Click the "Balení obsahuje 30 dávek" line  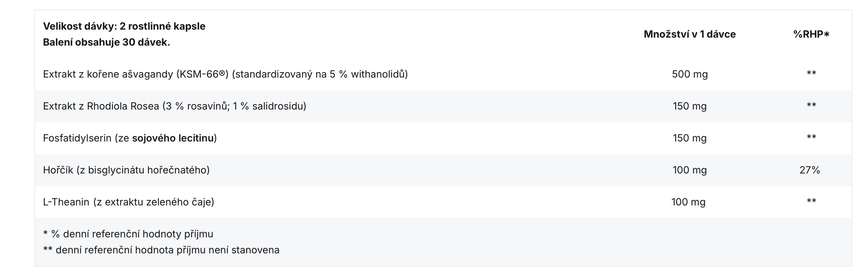(x=107, y=43)
